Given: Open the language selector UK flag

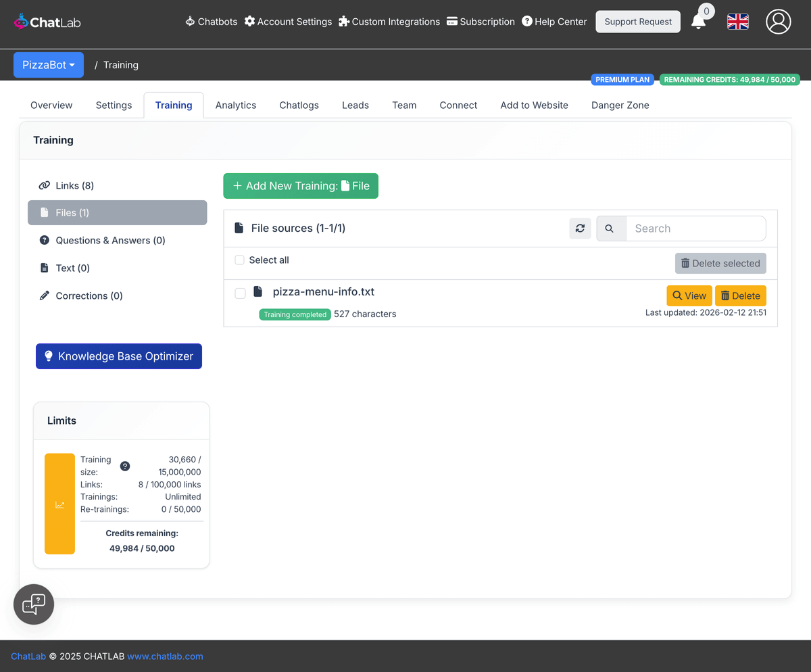Looking at the screenshot, I should (737, 22).
